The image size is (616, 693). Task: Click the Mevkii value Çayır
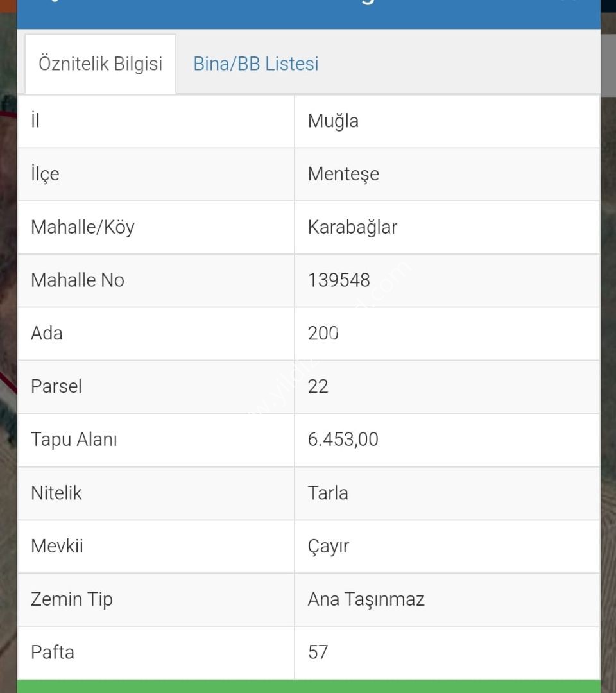tap(329, 547)
